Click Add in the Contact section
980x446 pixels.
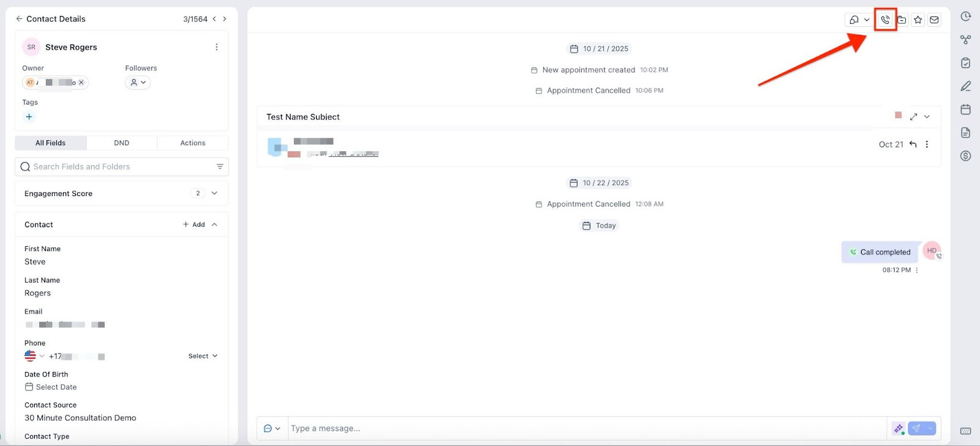pyautogui.click(x=194, y=225)
